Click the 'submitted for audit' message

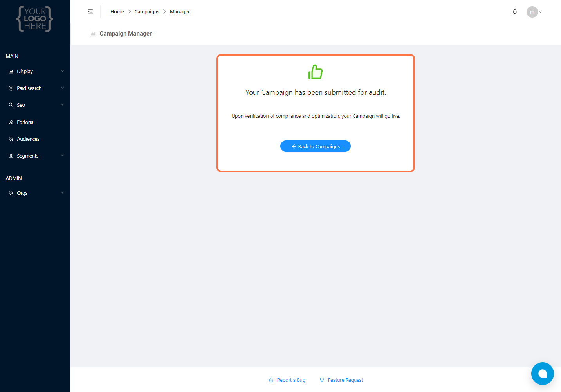(x=316, y=92)
